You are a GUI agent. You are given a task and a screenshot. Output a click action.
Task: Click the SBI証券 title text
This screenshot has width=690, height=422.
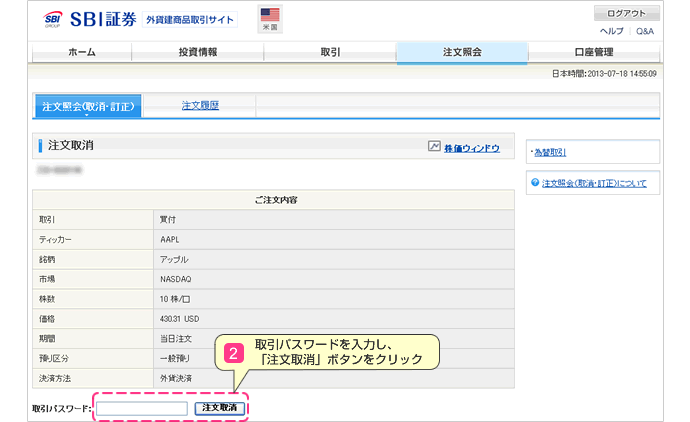[103, 19]
